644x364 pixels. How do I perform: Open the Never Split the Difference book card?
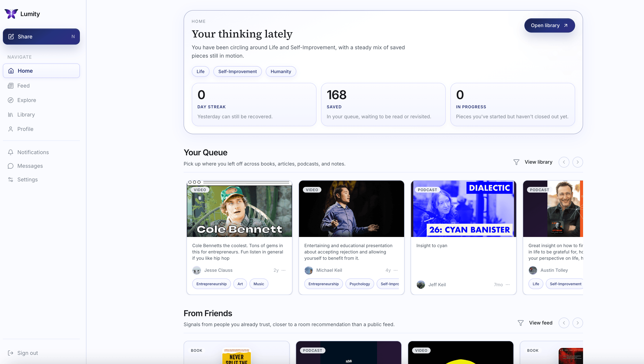(x=236, y=353)
